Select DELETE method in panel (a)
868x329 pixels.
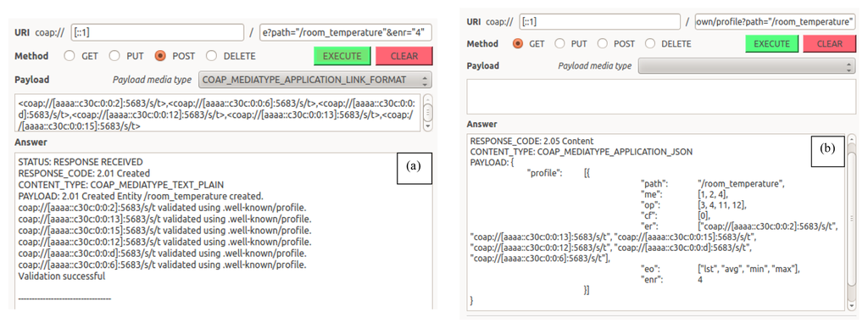(x=211, y=56)
